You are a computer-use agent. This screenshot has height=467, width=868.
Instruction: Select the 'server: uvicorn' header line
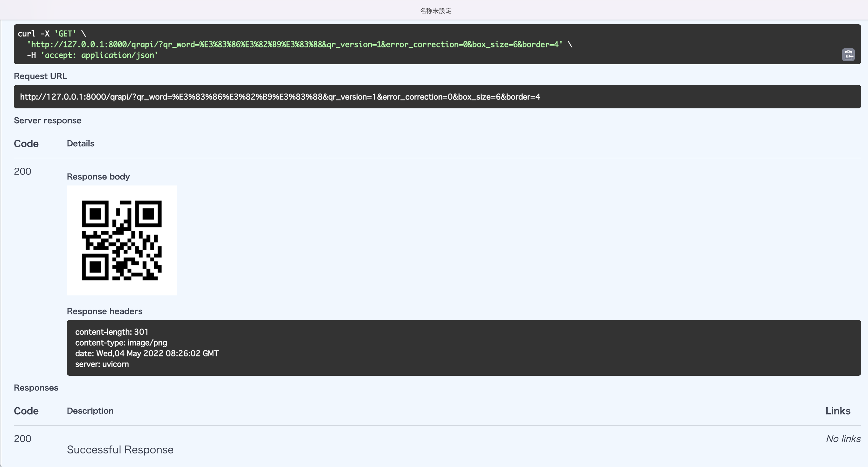coord(102,364)
